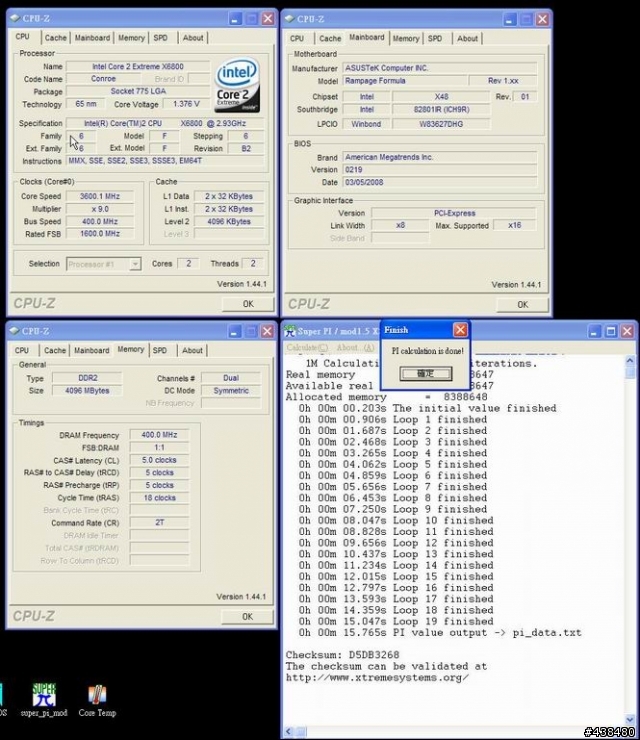This screenshot has width=640, height=740.
Task: Click the CPU-Z title icon in Memory window
Action: (x=14, y=331)
